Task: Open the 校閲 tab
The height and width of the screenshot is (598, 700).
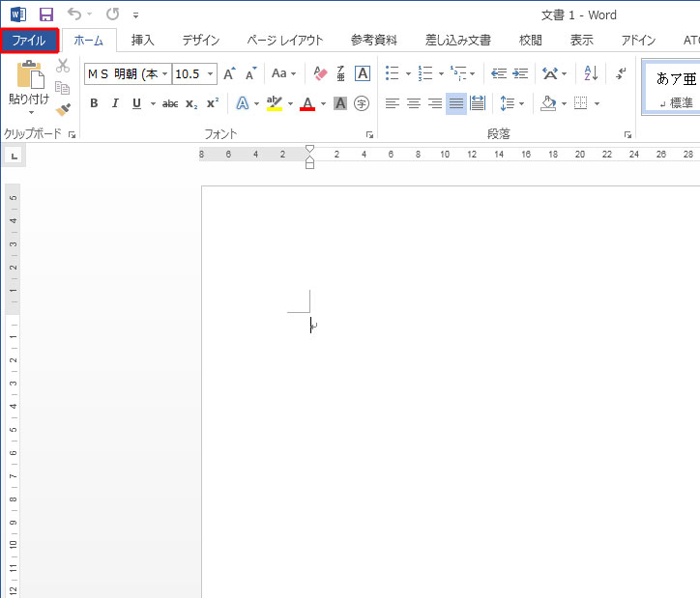Action: click(531, 41)
